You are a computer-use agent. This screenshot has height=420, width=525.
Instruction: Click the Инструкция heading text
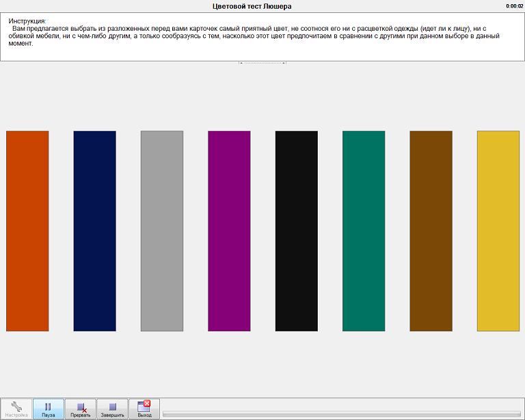click(27, 21)
